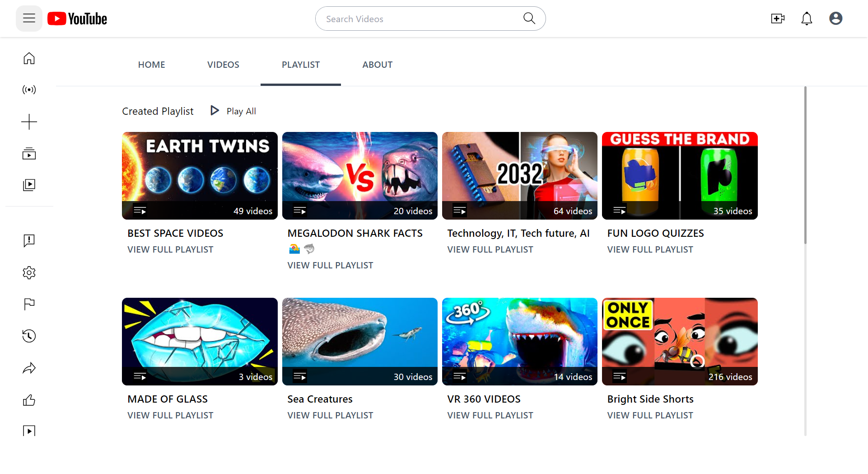Open the 2032 technology thumbnail
This screenshot has height=474, width=868.
pos(519,176)
